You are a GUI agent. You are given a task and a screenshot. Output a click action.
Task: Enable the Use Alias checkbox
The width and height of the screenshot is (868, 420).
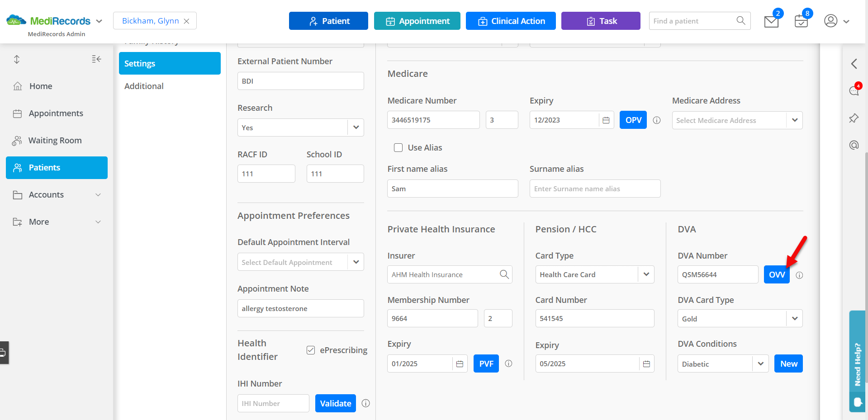398,148
